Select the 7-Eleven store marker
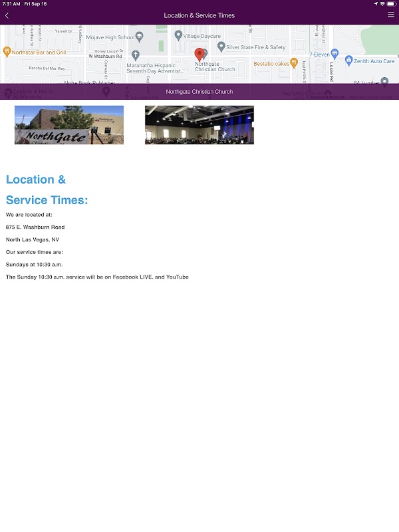Image resolution: width=399 pixels, height=532 pixels. click(x=334, y=53)
